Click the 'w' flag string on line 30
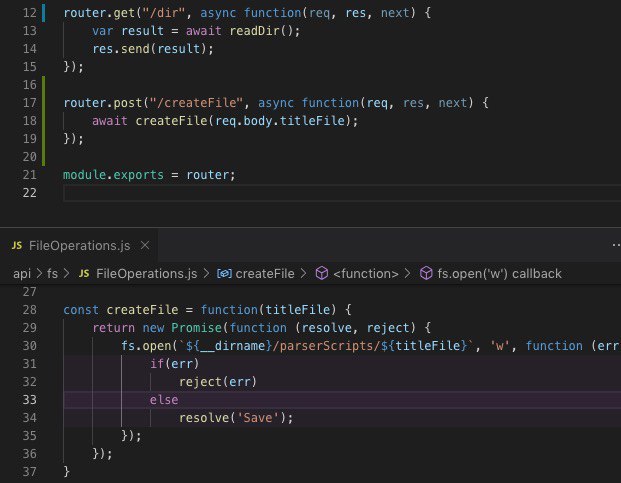The image size is (621, 483). tap(499, 346)
